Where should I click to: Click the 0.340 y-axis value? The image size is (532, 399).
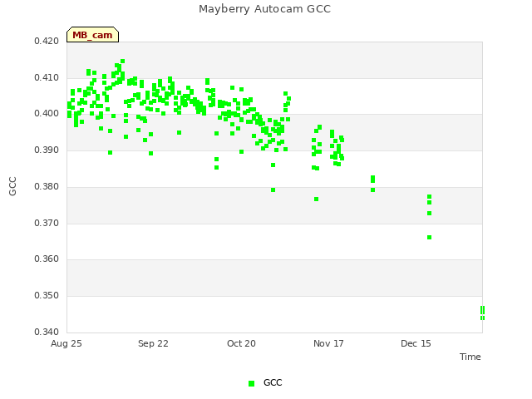pyautogui.click(x=47, y=332)
